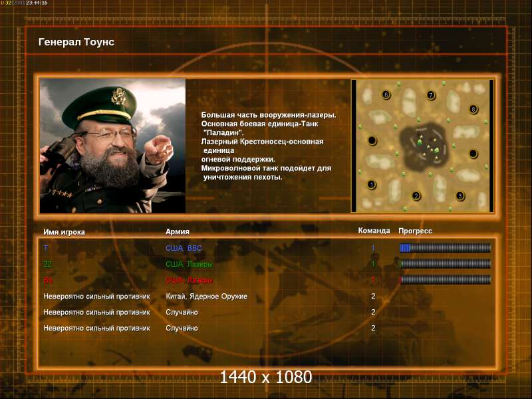Click the 'Имя игрока' column header
Screen dimensions: 532x399
tap(64, 232)
